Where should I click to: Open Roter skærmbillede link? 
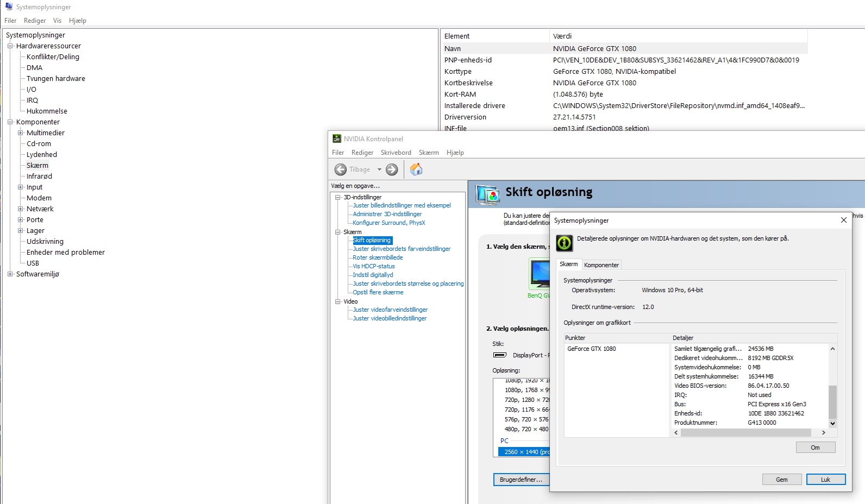coord(378,257)
